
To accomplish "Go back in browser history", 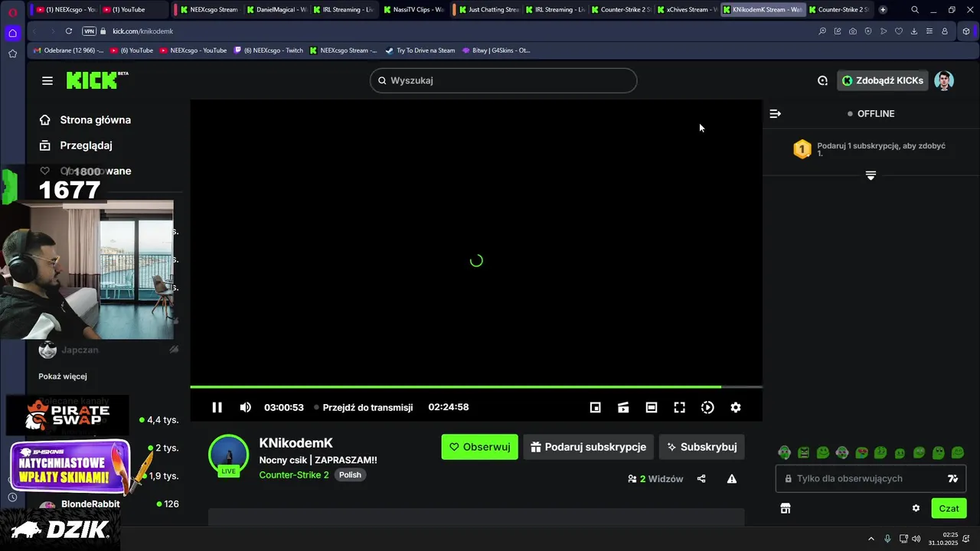I will (x=34, y=31).
